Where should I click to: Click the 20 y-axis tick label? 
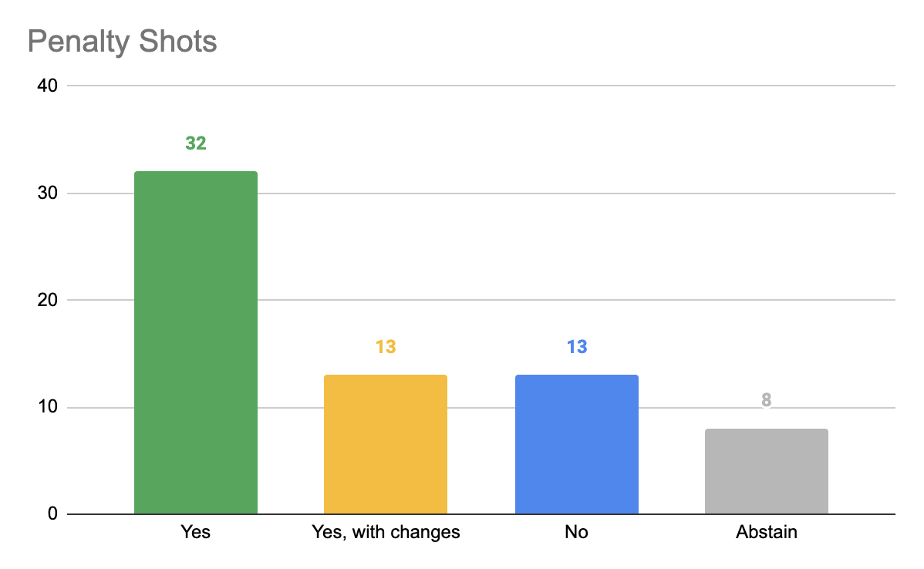(47, 300)
